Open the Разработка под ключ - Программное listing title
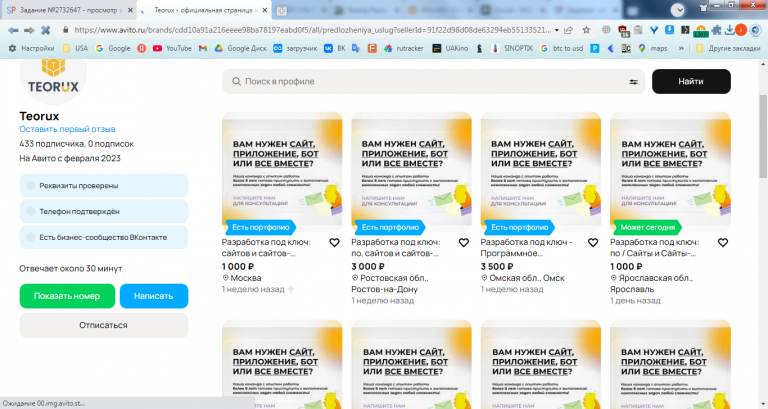The image size is (768, 409). tap(526, 248)
